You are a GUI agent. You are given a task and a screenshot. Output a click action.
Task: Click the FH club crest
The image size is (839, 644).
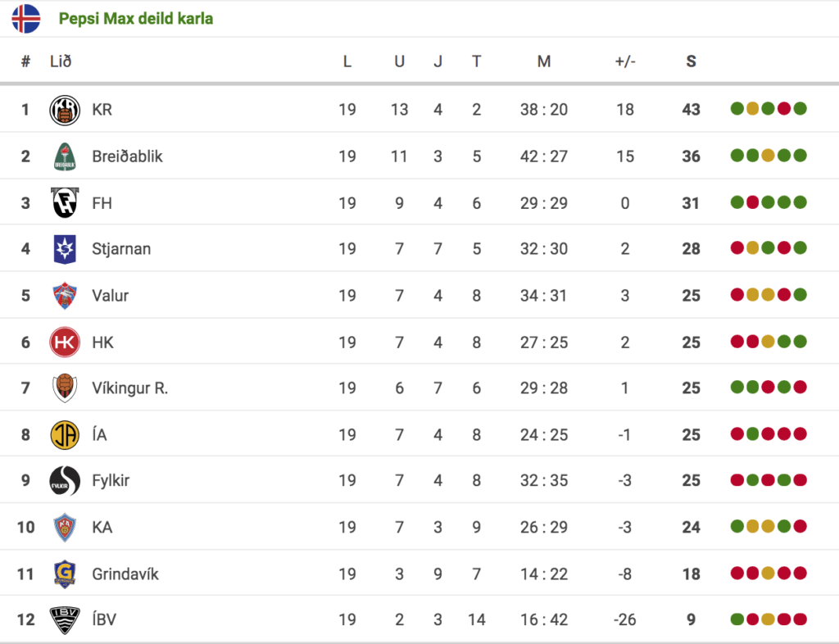(65, 202)
